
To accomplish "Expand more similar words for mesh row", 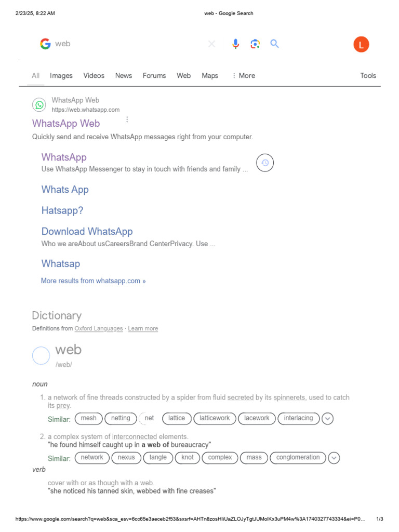I will coord(328,419).
